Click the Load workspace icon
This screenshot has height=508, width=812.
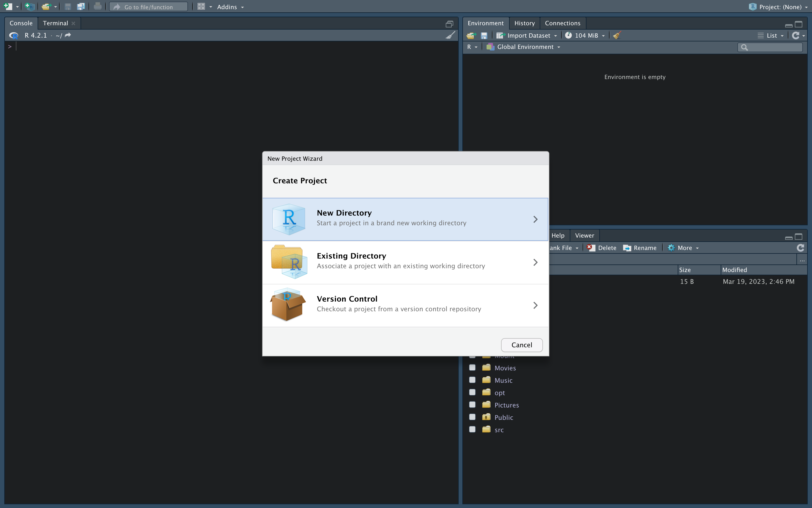point(472,35)
